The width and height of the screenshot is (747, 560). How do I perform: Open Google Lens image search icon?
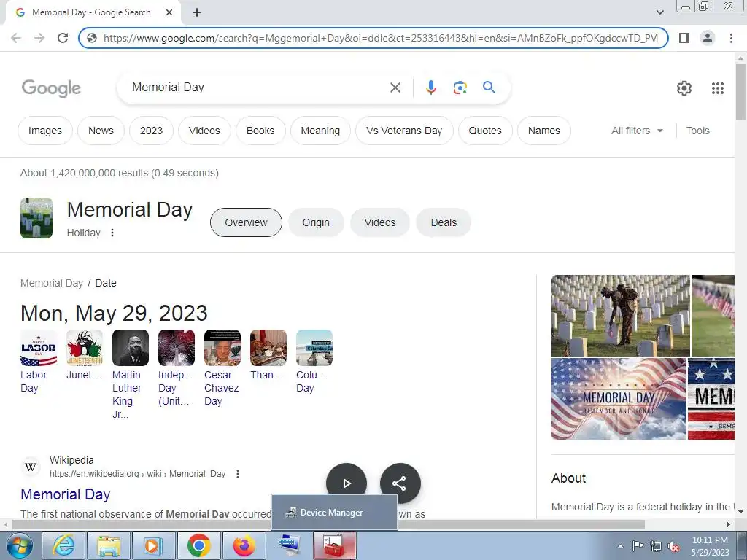click(460, 87)
